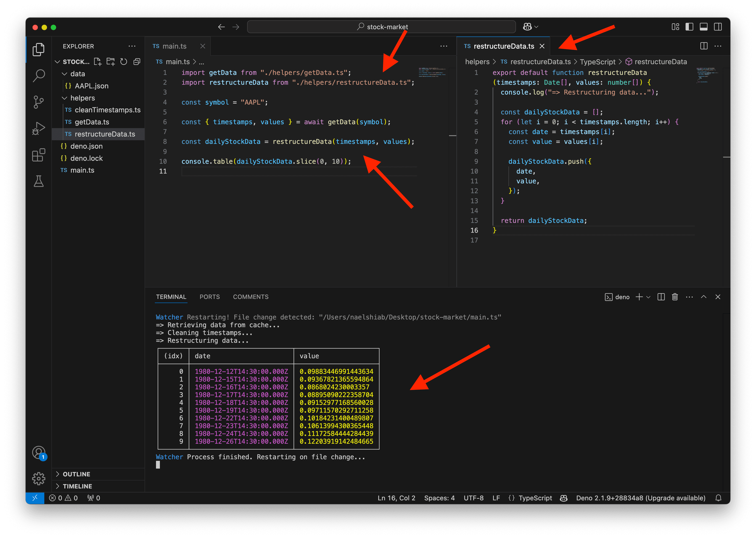Open getData.ts in the file tree
756x538 pixels.
98,122
